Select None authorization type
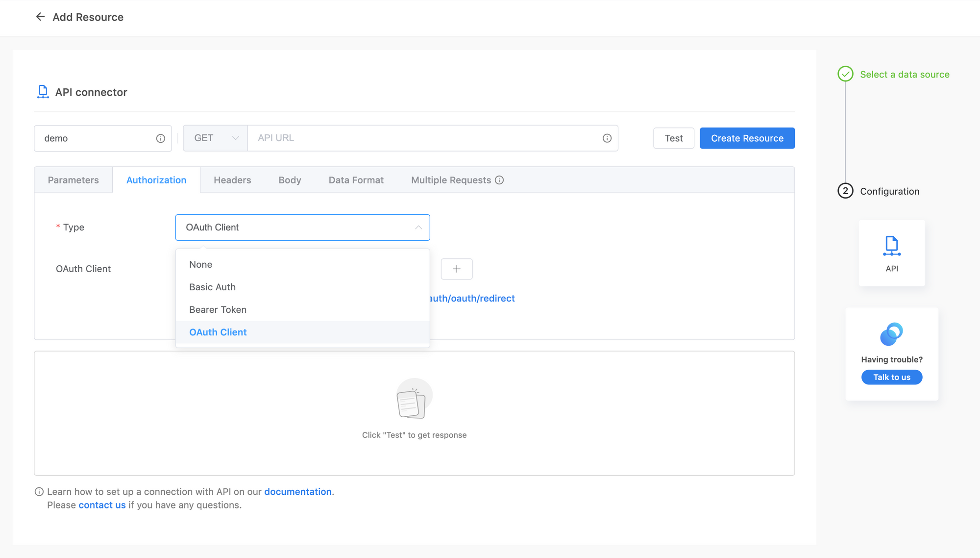Screen dimensions: 980x558 coord(200,264)
